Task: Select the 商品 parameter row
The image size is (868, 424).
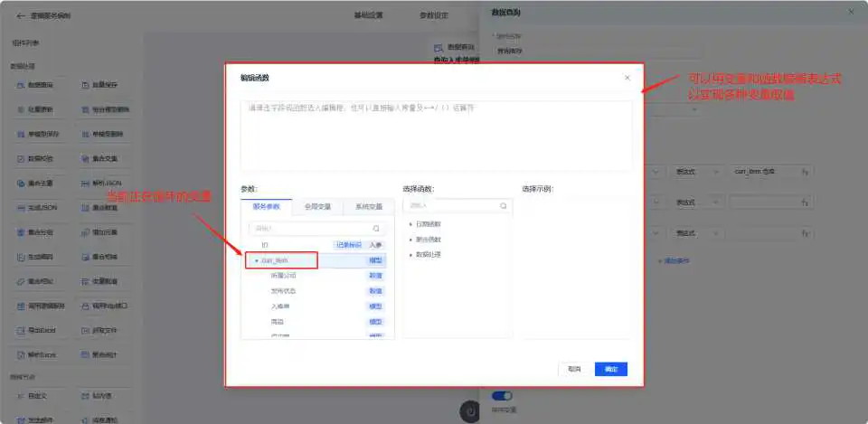Action: [x=317, y=322]
